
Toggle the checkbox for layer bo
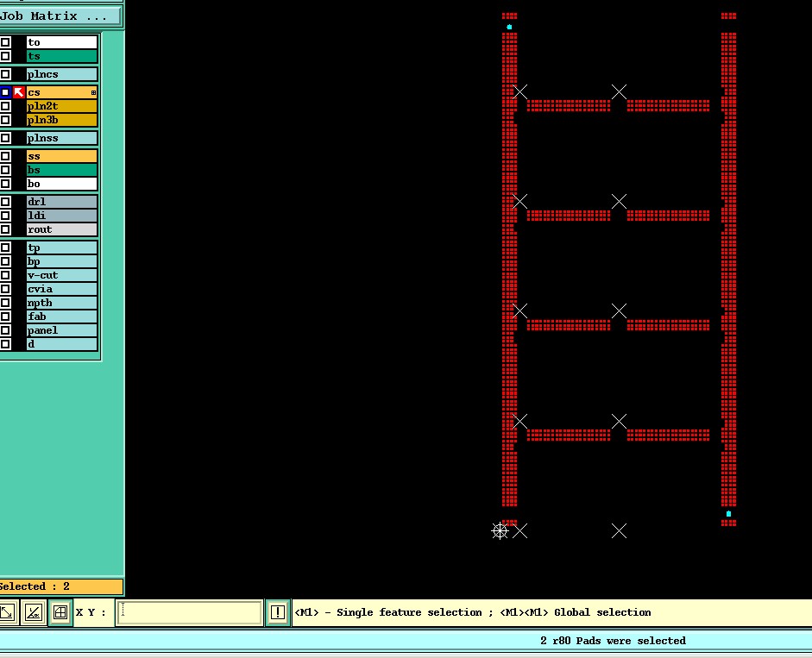[x=5, y=184]
